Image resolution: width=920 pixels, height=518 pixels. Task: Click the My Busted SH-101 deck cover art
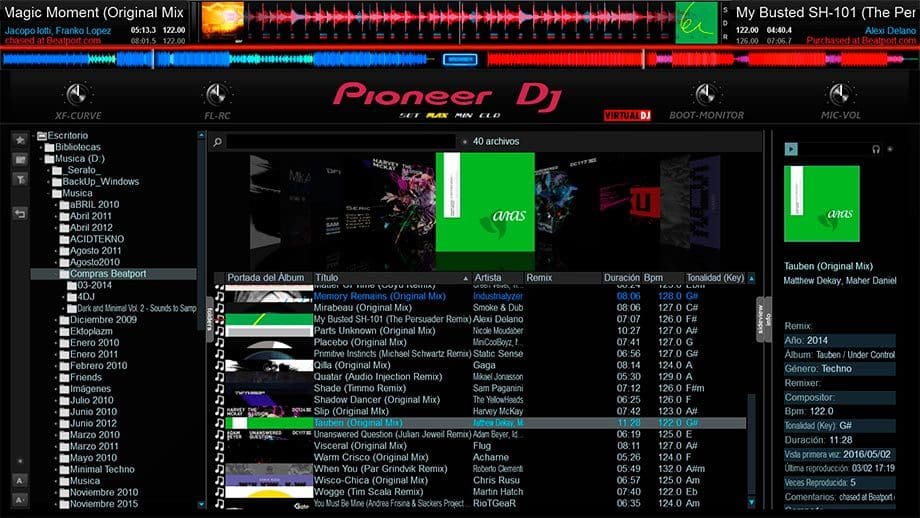pyautogui.click(x=696, y=22)
